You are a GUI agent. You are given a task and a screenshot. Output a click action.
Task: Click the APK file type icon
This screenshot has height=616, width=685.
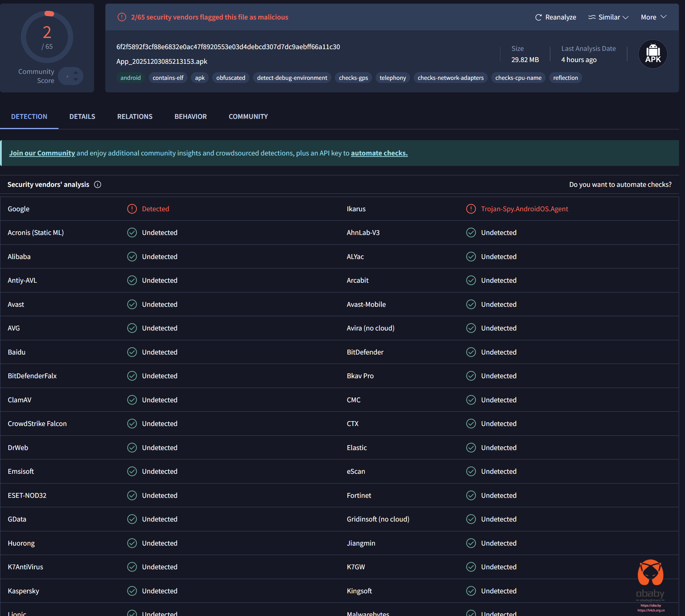click(653, 54)
